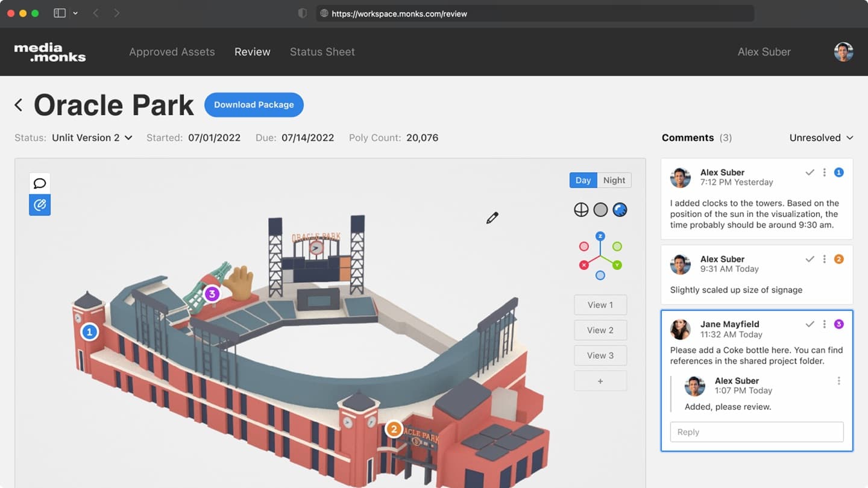Click the media.monks logo
Image resolution: width=868 pixels, height=488 pixels.
pos(50,52)
